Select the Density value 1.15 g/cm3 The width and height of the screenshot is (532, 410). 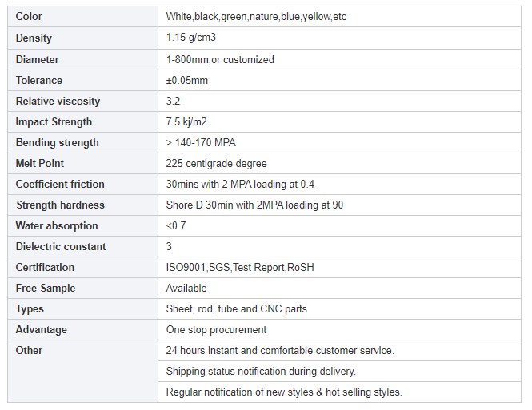click(193, 38)
